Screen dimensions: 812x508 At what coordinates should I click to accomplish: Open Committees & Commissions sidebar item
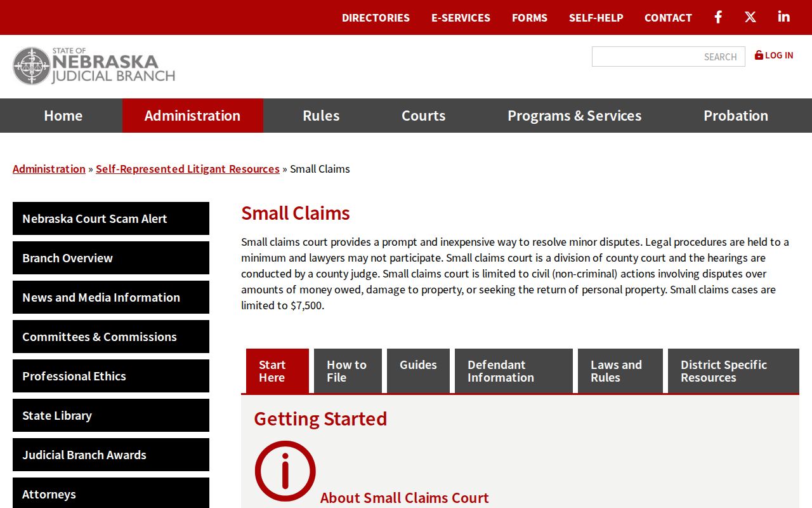(111, 337)
